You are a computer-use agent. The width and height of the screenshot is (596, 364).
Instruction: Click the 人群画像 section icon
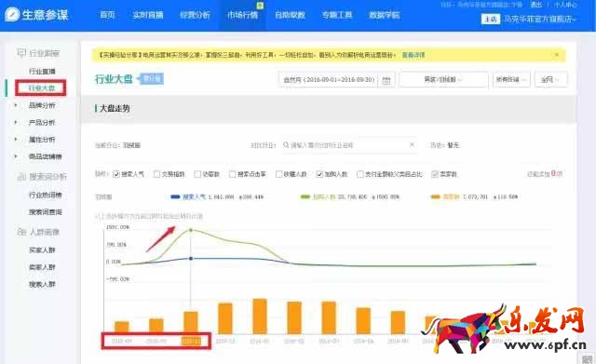point(21,232)
